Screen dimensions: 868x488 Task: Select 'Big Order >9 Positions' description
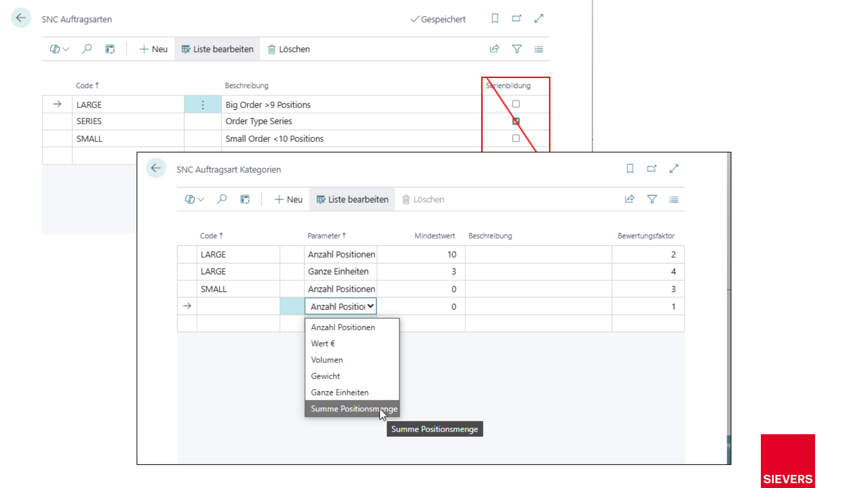tap(268, 105)
